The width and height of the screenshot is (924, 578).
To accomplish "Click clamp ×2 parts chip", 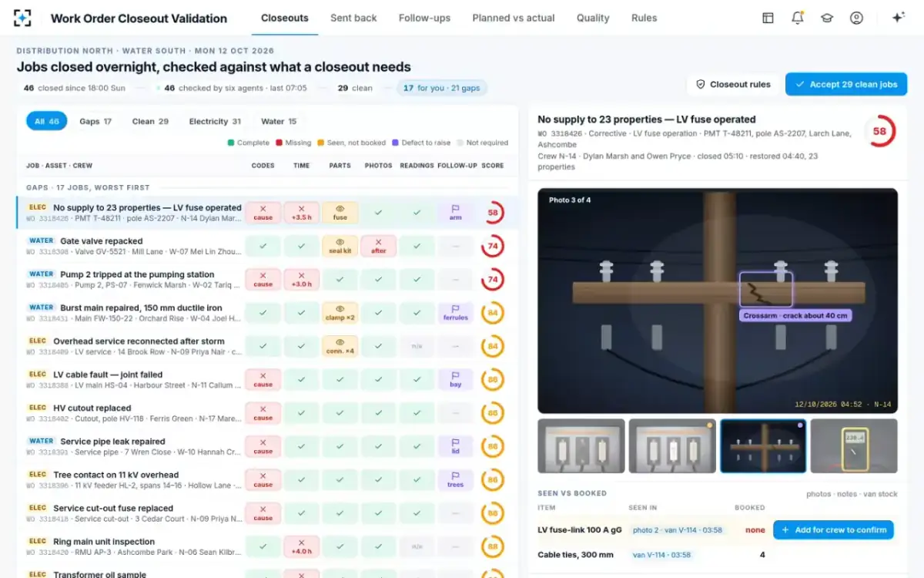I will coord(340,313).
